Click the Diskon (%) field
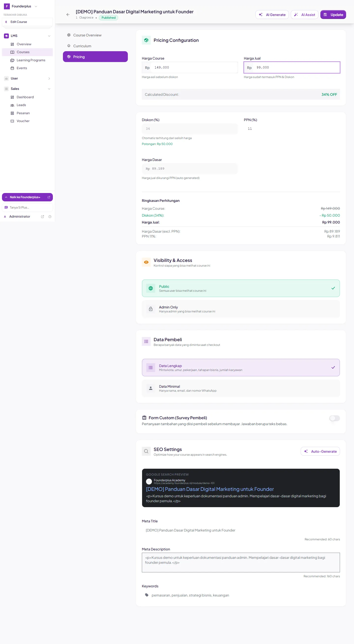This screenshot has height=644, width=354. 190,129
